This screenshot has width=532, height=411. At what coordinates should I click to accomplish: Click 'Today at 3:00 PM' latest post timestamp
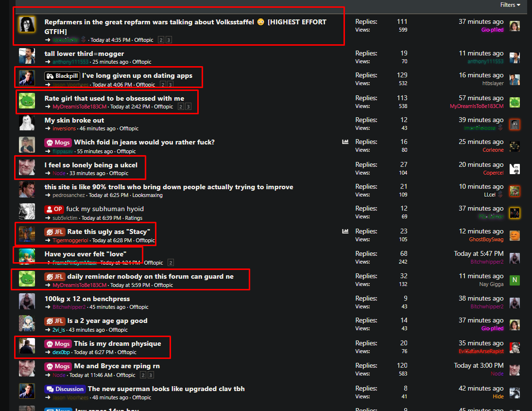[x=479, y=365]
